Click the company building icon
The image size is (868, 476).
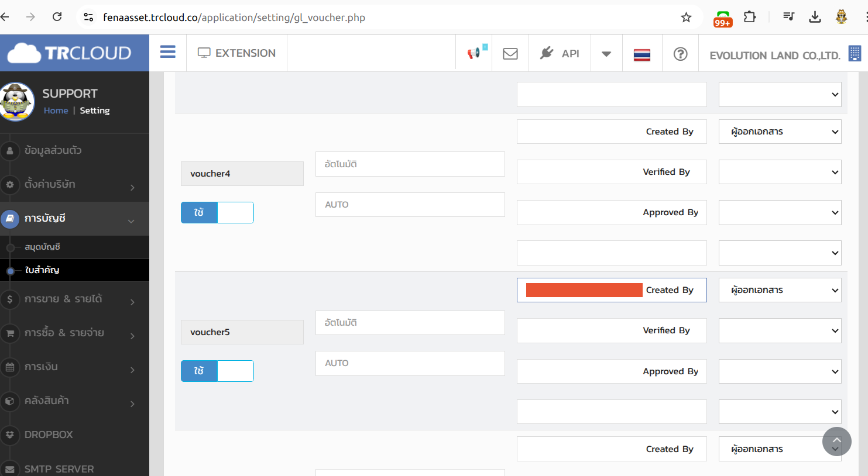[855, 53]
